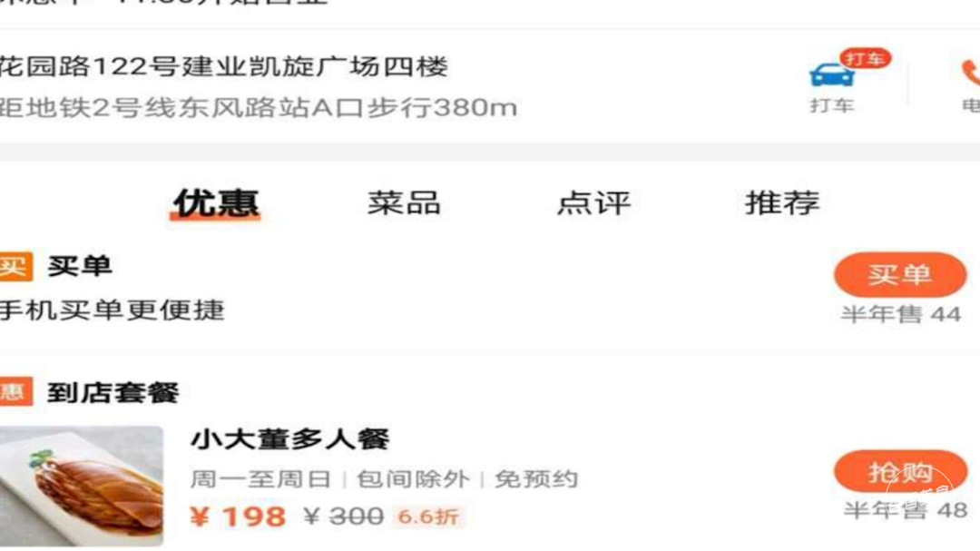Tap the address 花园路122号建业凯旋广场四楼
980x551 pixels.
[x=224, y=66]
